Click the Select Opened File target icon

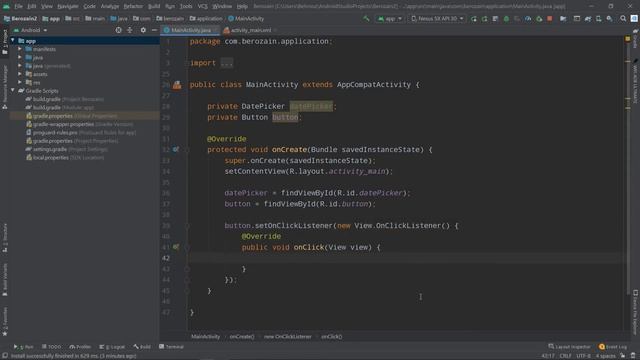(x=118, y=30)
